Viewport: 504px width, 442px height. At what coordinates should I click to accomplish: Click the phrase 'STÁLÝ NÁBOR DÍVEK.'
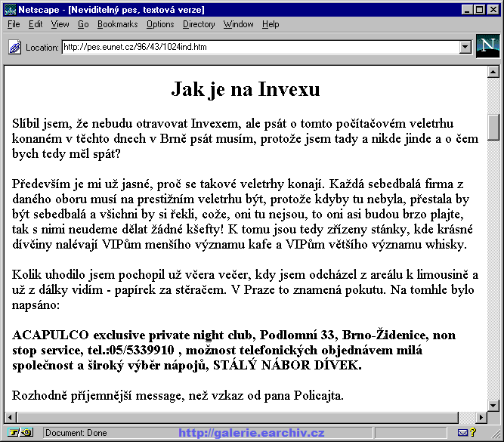point(287,365)
